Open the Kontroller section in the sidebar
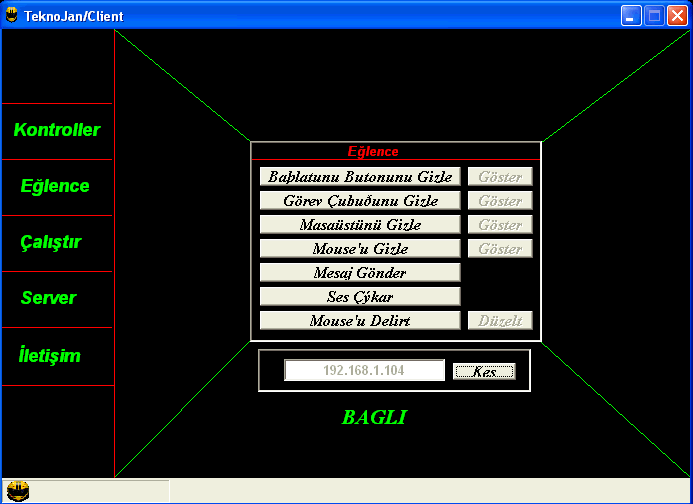Screen dimensions: 693x504 point(57,130)
